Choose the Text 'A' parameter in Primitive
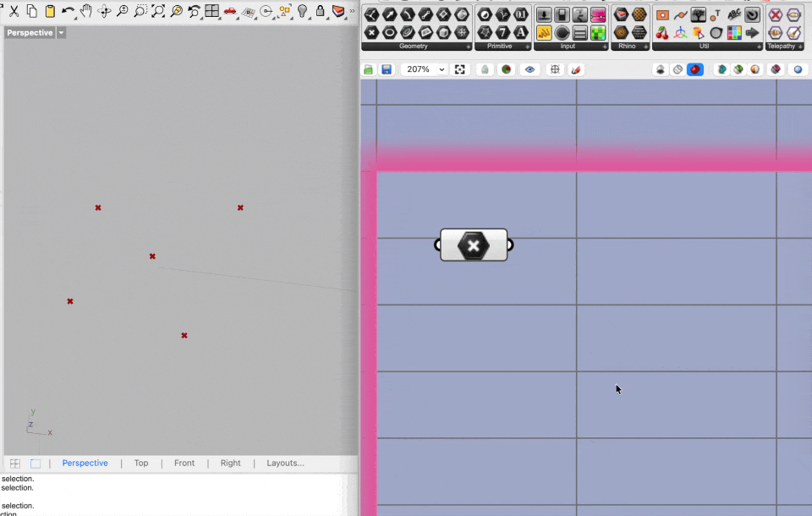Screen dimensions: 812x516 click(521, 33)
